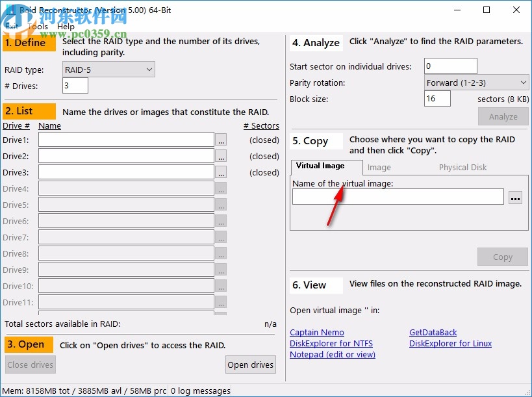532x397 pixels.
Task: Switch to the Physical Disk tab
Action: pos(462,167)
